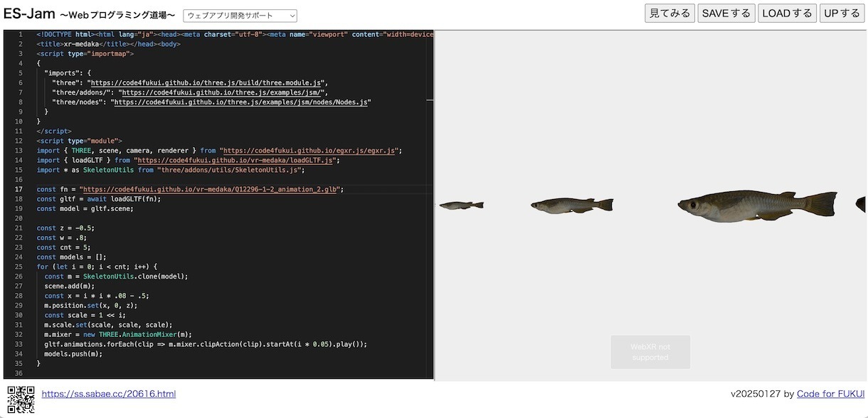Click the largest medaka fish model
This screenshot has height=418, width=868.
(x=758, y=205)
